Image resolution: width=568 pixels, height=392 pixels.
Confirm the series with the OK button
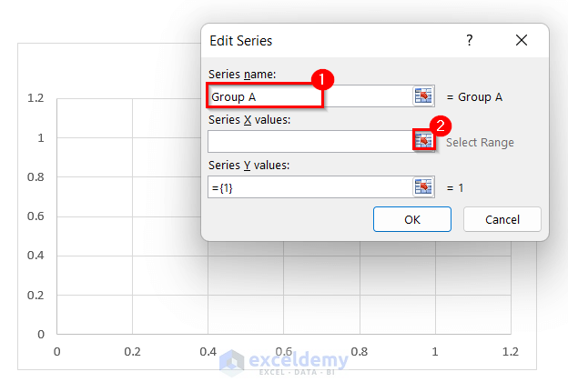click(412, 219)
